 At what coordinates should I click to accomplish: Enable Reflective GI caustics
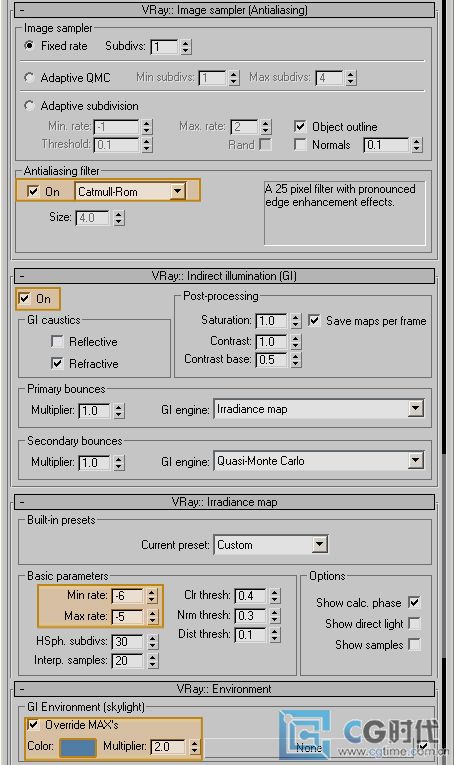click(57, 342)
